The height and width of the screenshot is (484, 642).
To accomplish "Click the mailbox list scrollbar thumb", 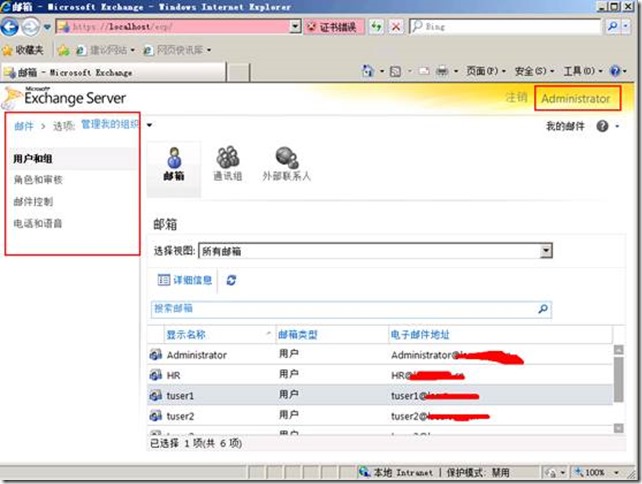I will [x=618, y=379].
